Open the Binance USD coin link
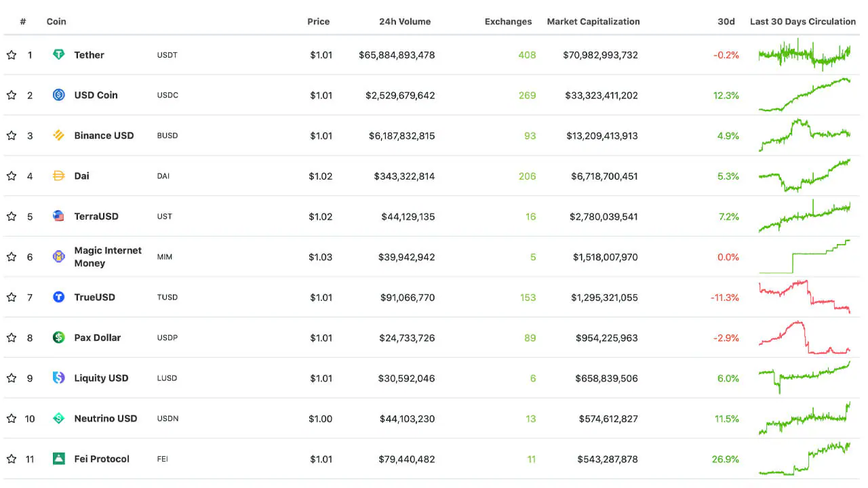 tap(104, 136)
